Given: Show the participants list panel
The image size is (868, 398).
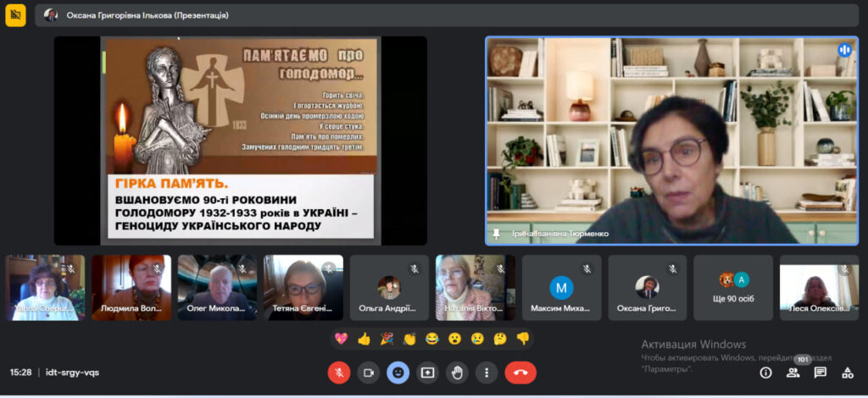Looking at the screenshot, I should (793, 373).
